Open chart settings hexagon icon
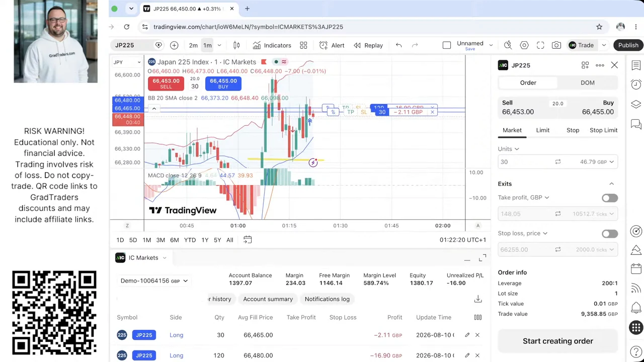The image size is (644, 362). click(x=524, y=45)
